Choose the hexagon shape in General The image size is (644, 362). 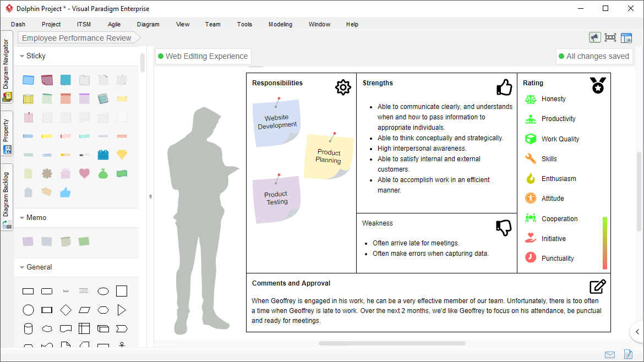click(x=103, y=310)
